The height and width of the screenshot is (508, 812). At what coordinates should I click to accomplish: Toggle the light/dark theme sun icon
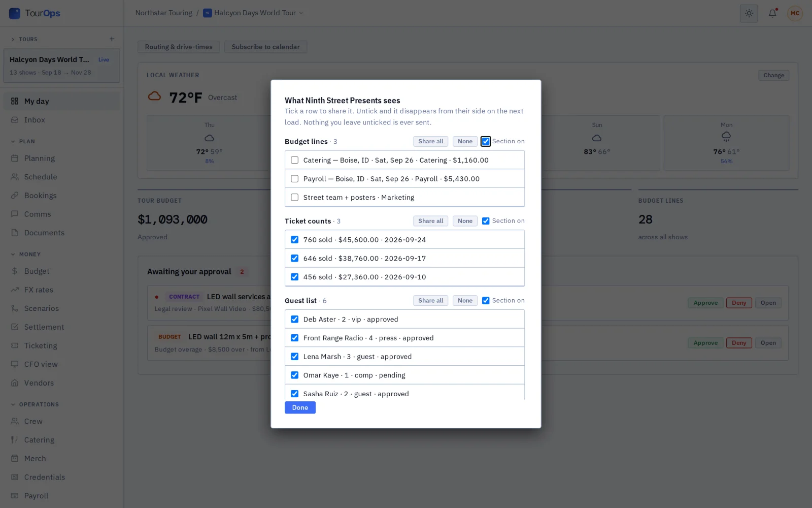(749, 13)
